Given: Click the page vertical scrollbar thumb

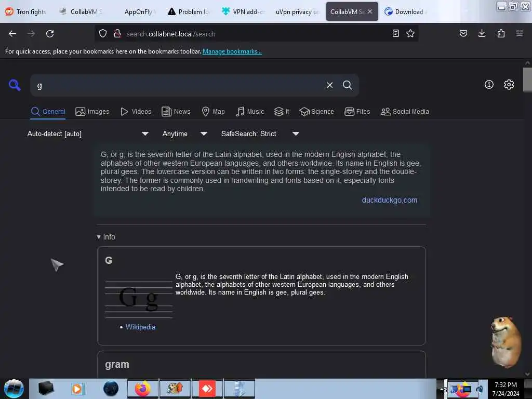Looking at the screenshot, I should point(527,79).
